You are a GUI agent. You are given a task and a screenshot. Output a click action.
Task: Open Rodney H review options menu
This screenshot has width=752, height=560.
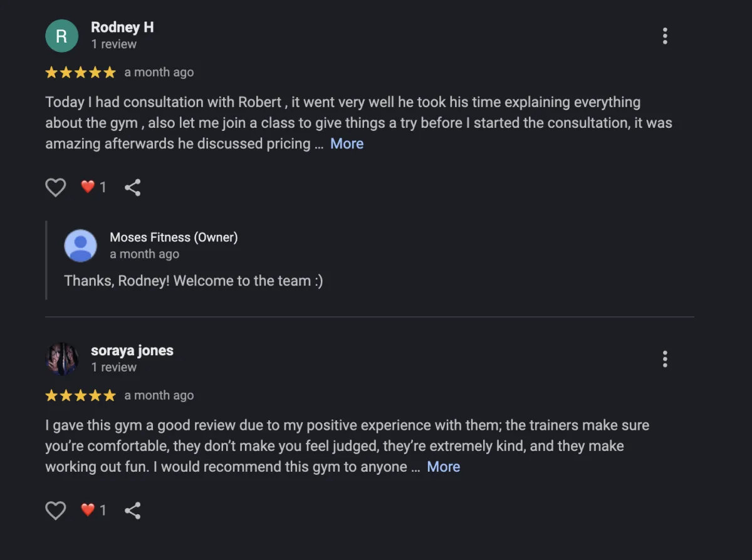pos(665,36)
